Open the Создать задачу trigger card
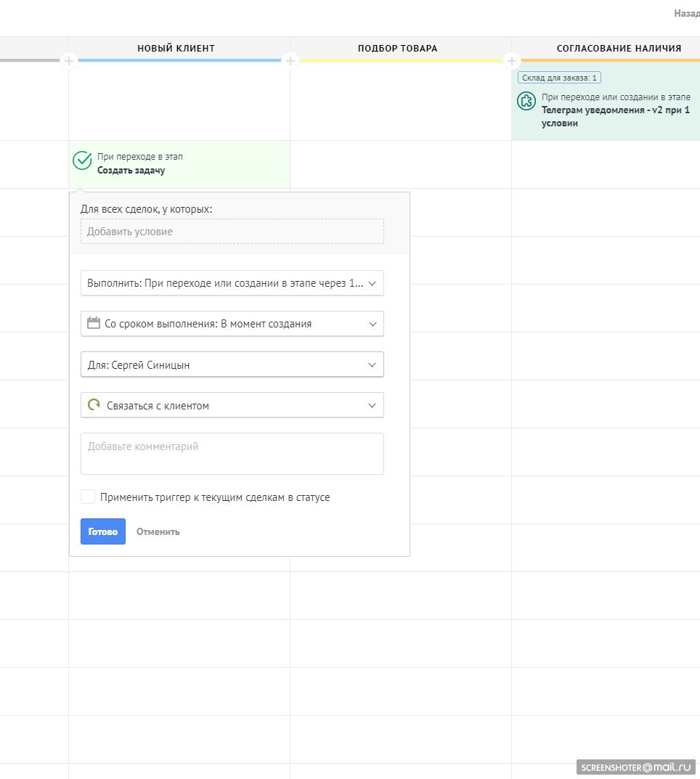This screenshot has height=779, width=700. (x=179, y=164)
